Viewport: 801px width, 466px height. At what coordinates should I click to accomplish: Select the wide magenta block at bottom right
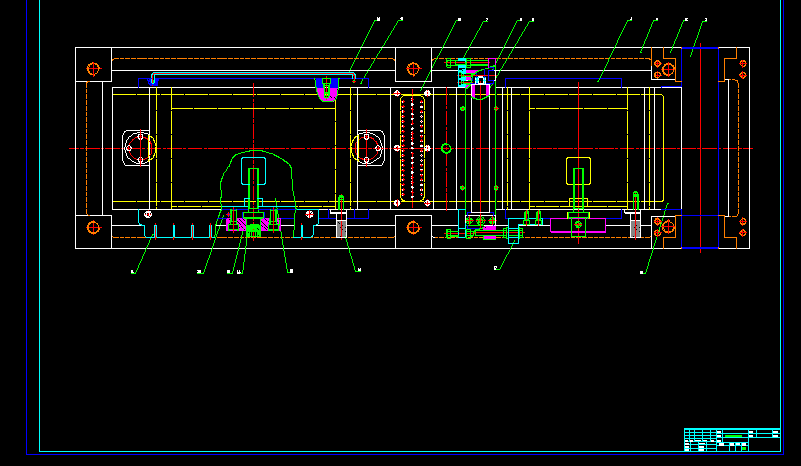(x=578, y=225)
